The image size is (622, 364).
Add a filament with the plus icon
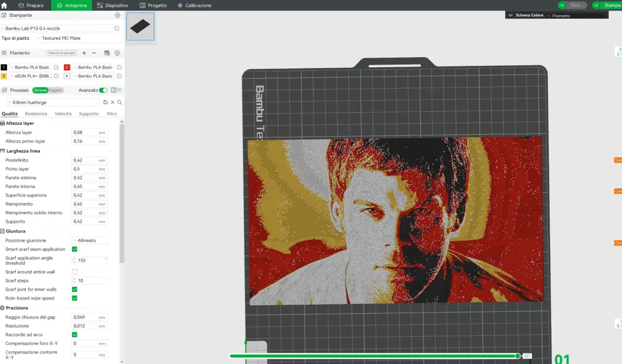84,53
